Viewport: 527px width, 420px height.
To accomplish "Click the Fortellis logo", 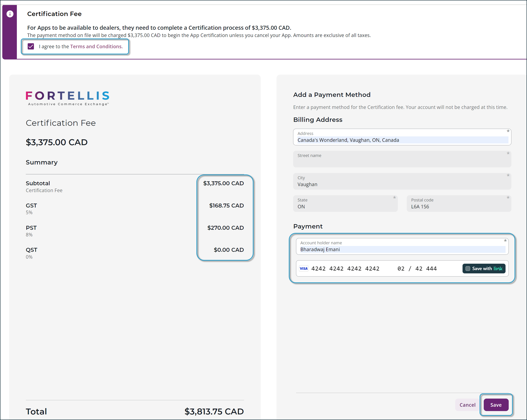I will click(x=67, y=98).
